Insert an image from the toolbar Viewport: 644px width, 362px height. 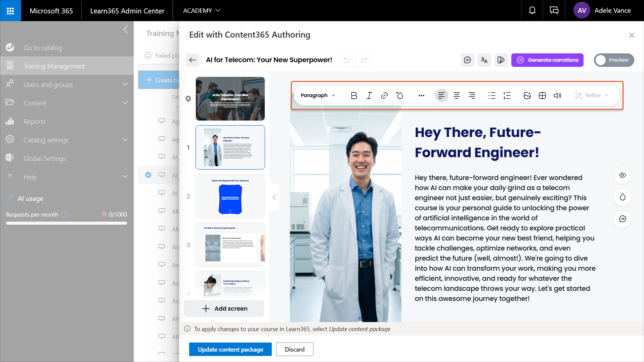coord(527,96)
